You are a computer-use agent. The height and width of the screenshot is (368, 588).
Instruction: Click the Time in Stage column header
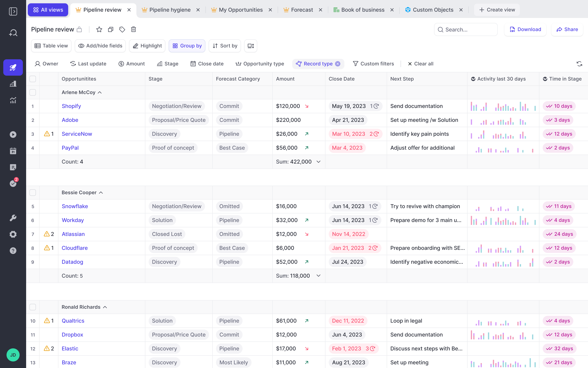562,79
